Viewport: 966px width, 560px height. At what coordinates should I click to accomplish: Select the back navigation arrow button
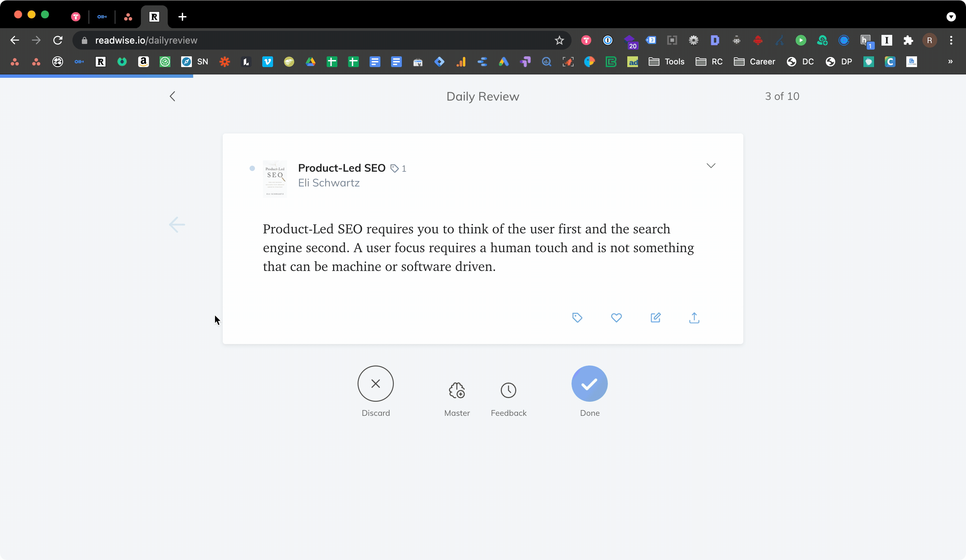[x=172, y=96]
